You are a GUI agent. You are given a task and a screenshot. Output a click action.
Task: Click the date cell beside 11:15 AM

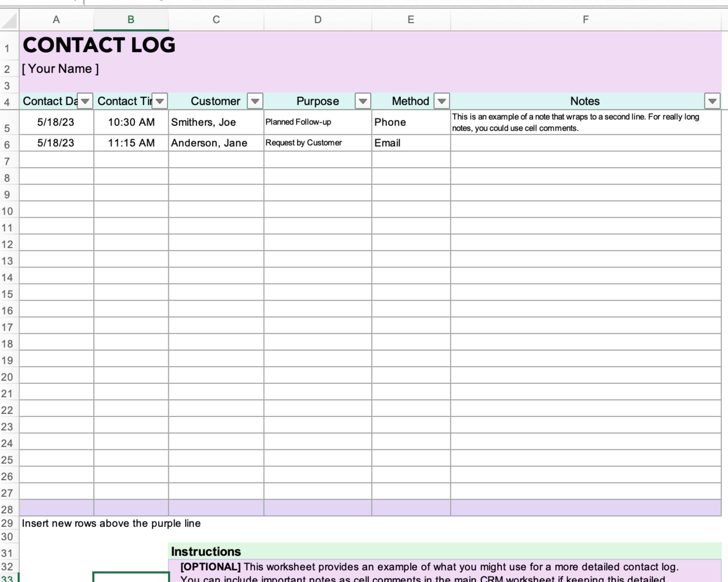56,143
